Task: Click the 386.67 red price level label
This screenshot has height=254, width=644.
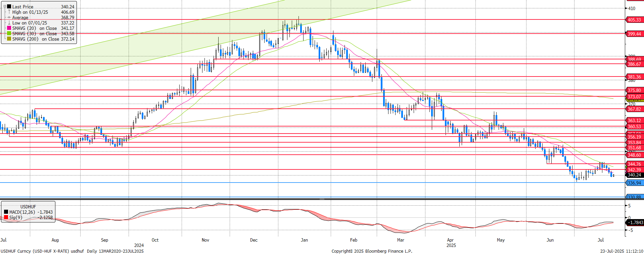Action: pos(635,64)
